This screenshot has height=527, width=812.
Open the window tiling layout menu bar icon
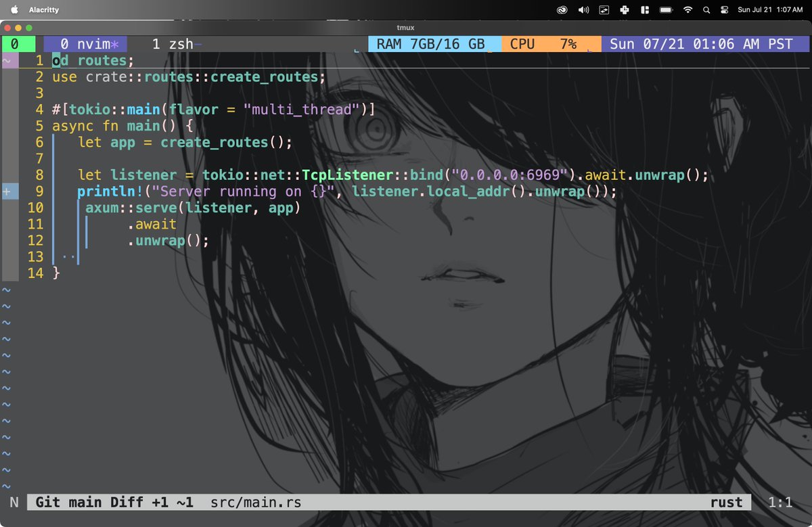(x=645, y=10)
